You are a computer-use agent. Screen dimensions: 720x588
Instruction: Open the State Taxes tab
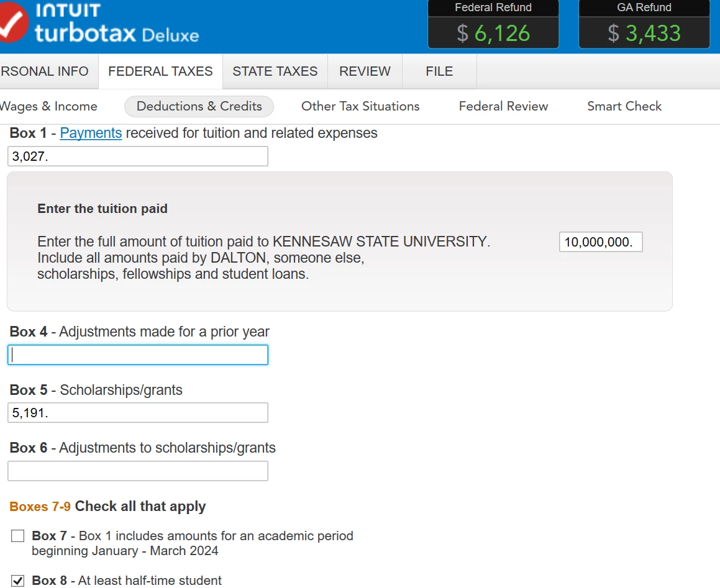[x=275, y=71]
